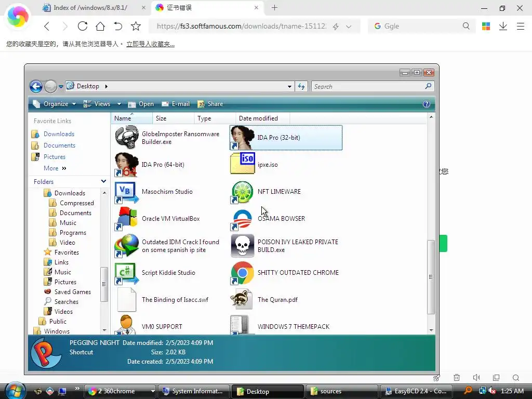Select The Quran.pdf raccoon icon
532x399 pixels.
point(242,299)
